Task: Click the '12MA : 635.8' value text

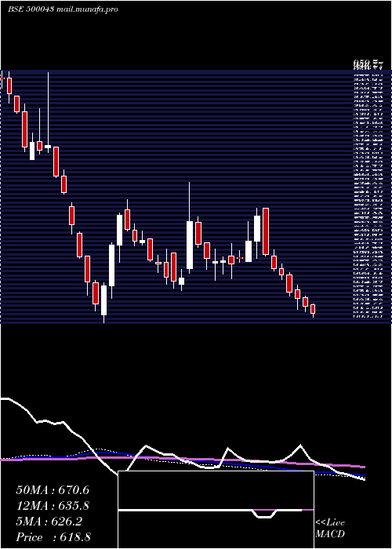Action: pyautogui.click(x=53, y=506)
